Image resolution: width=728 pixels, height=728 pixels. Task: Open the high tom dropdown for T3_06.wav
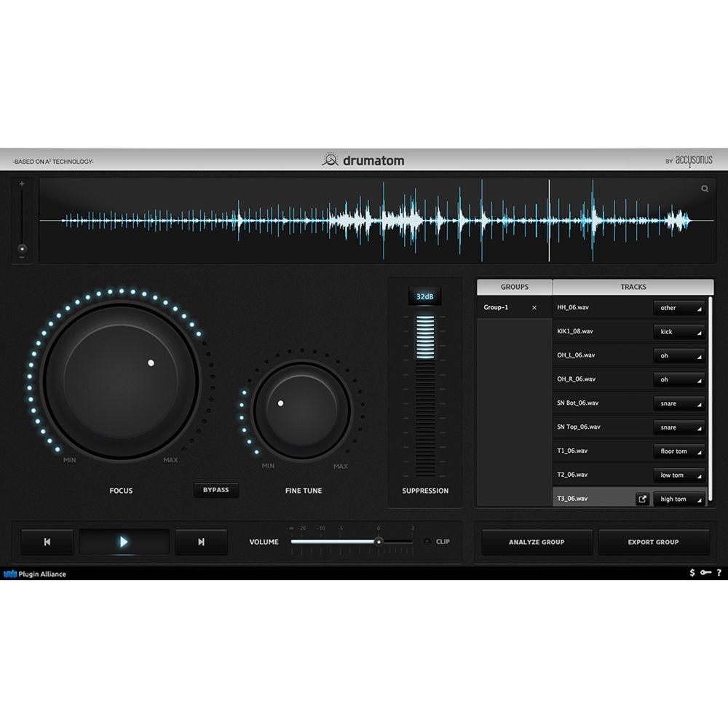click(678, 499)
